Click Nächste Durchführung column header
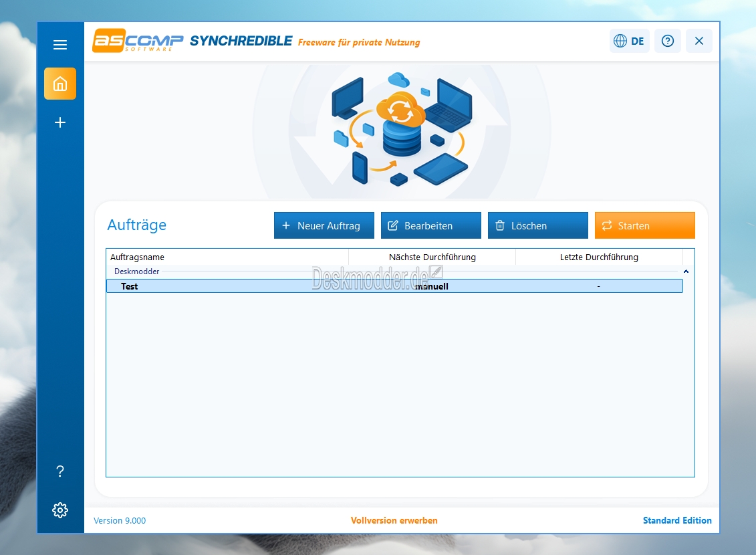Viewport: 756px width, 555px height. pos(432,257)
